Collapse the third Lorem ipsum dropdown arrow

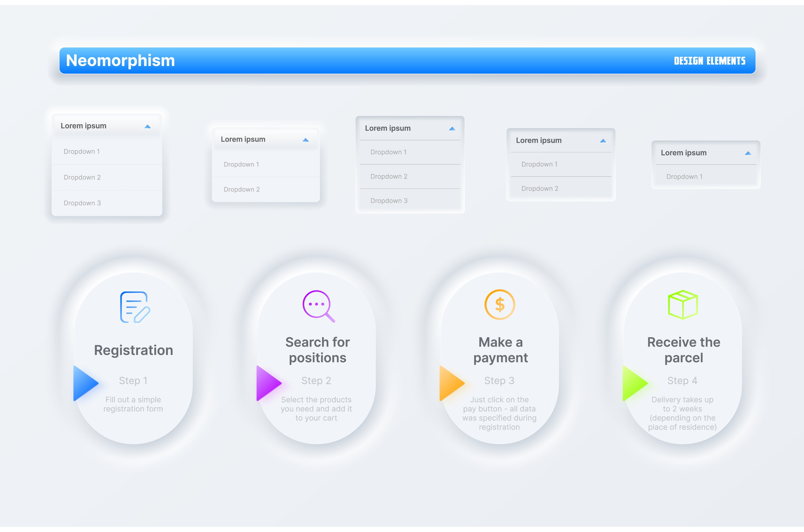click(452, 129)
